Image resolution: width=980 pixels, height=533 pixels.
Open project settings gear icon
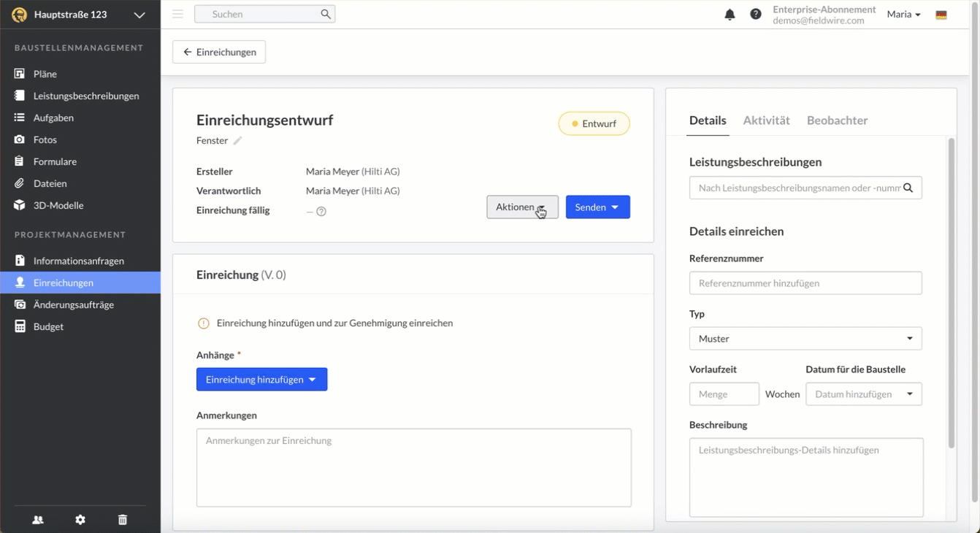pos(80,520)
